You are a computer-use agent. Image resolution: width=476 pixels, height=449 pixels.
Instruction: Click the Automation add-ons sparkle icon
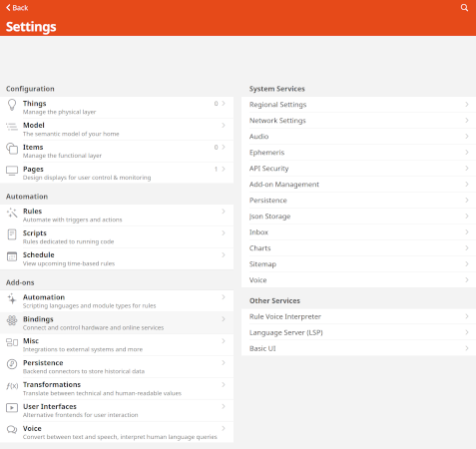tap(12, 298)
